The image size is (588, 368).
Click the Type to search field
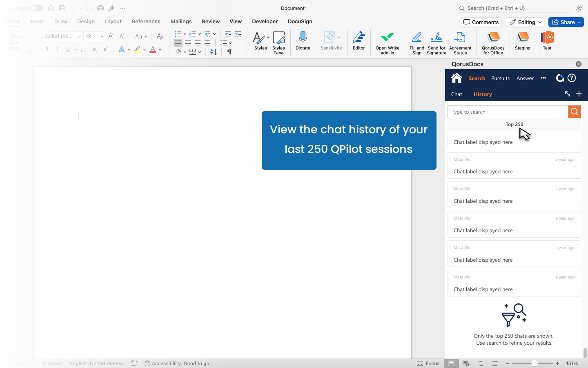[x=508, y=112]
